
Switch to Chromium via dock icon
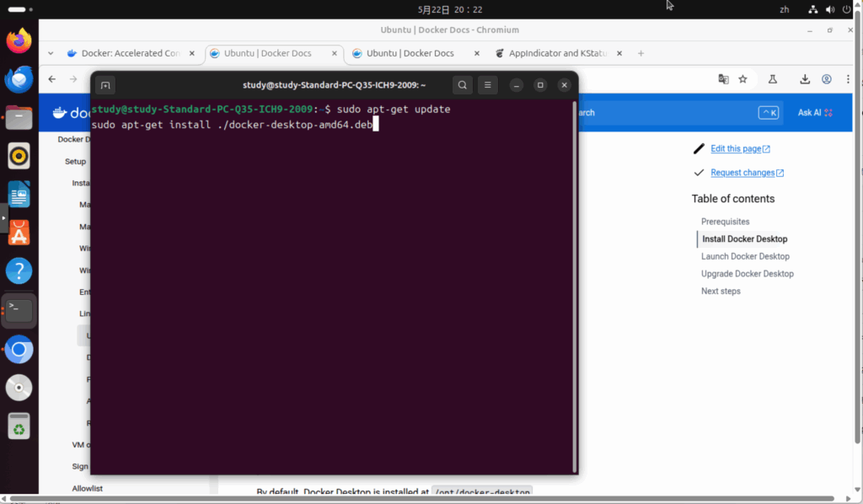point(19,350)
